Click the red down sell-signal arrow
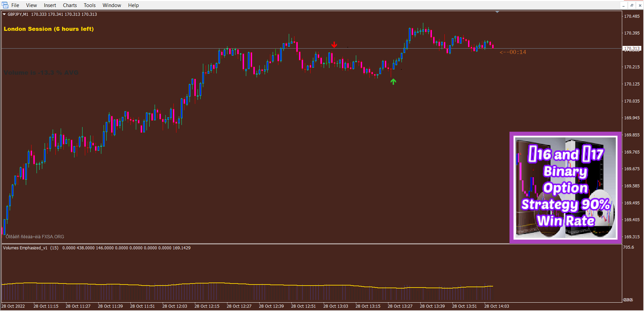Screen dimensions: 644x311 (x=334, y=45)
